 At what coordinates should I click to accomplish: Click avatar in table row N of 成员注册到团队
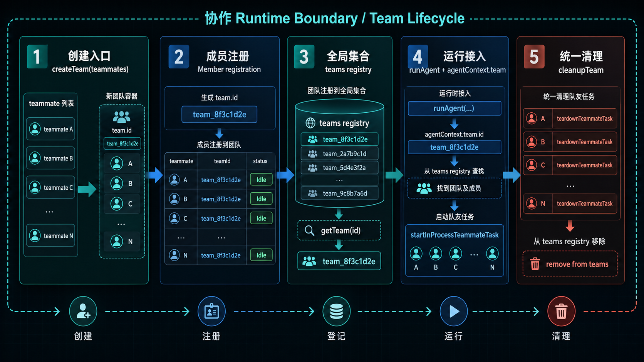pos(174,255)
